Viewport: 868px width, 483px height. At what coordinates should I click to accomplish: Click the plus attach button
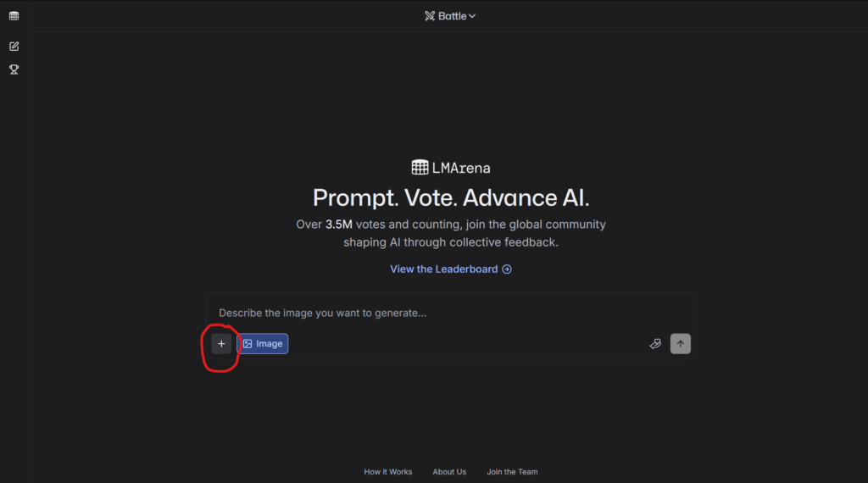(x=221, y=344)
